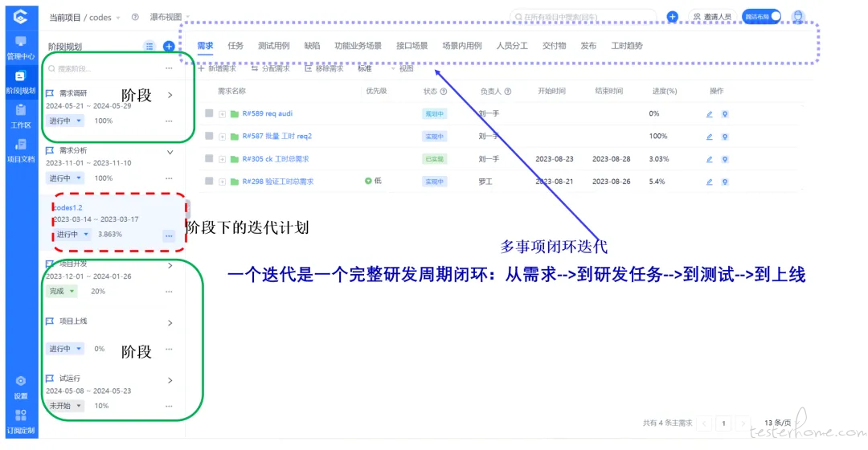Check the box for R#298 row
Image resolution: width=868 pixels, height=450 pixels.
[x=209, y=181]
